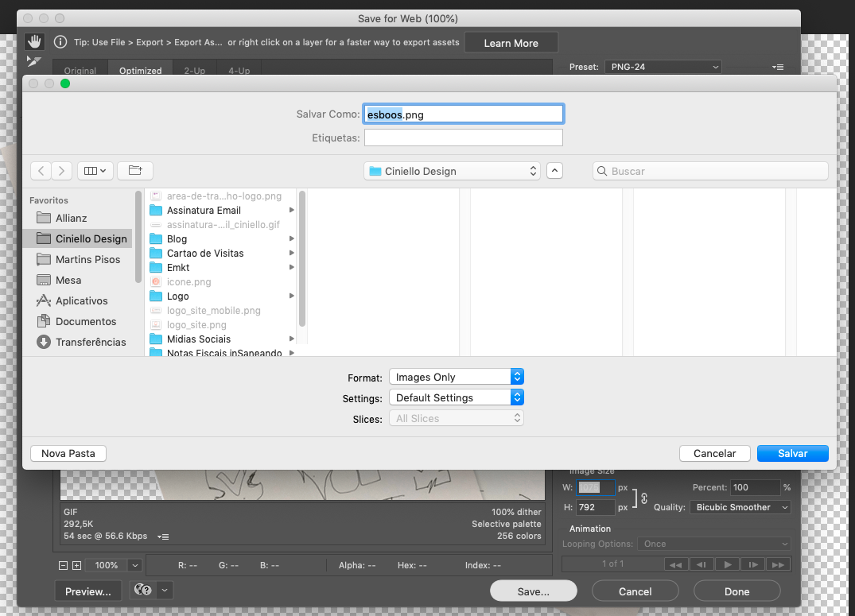Viewport: 855px width, 616px height.
Task: Switch to the Optimized tab
Action: point(140,70)
